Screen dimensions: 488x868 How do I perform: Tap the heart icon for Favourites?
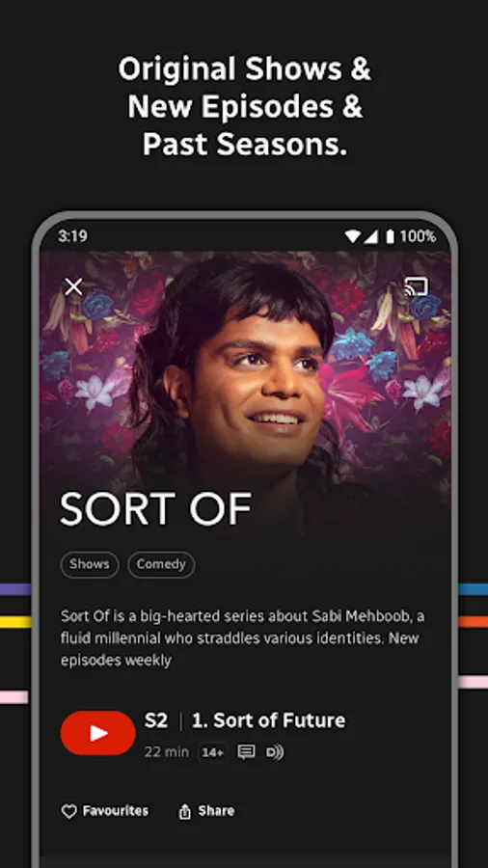click(68, 811)
